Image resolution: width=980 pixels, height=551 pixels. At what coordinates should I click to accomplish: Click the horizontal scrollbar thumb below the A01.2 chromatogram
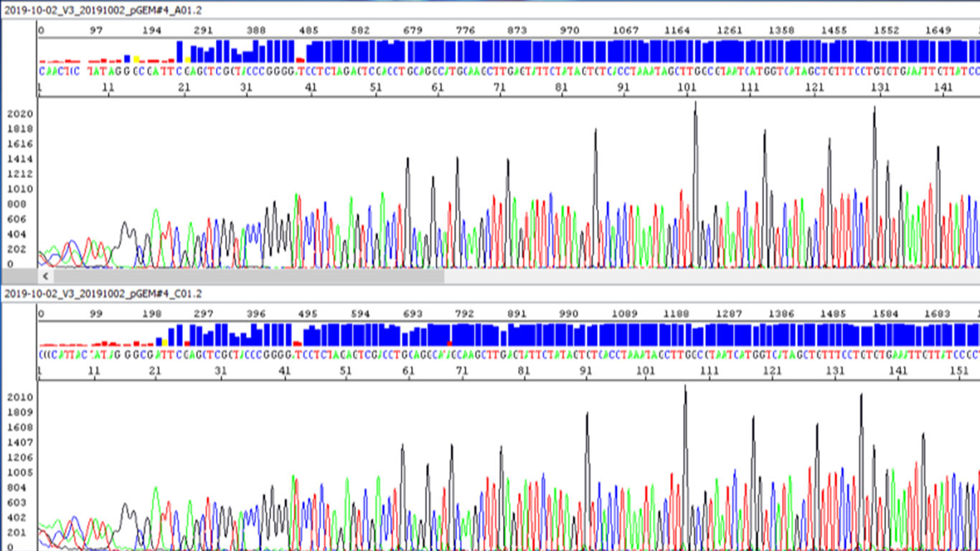248,275
